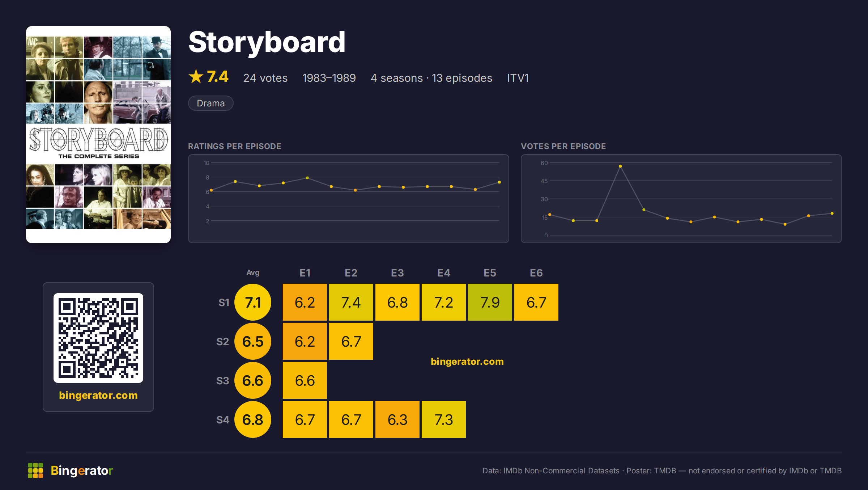Click the S1 average 7.1 circle
The height and width of the screenshot is (490, 868).
tap(253, 302)
